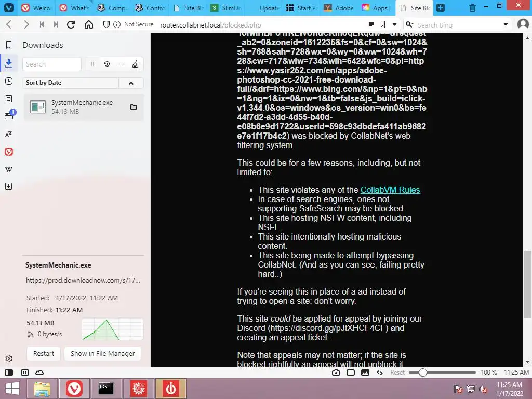Expand address bar typed history dropdown

point(394,24)
